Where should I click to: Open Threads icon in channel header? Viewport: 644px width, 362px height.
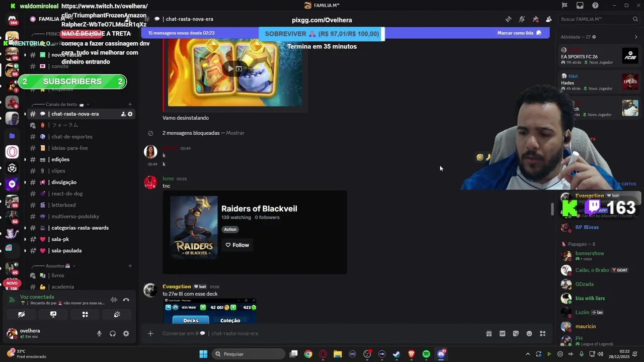(508, 19)
